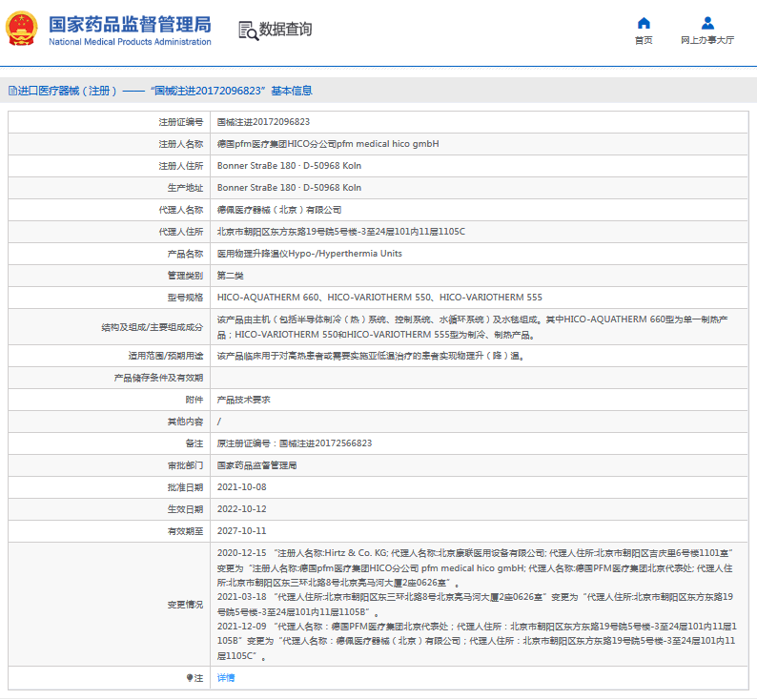The width and height of the screenshot is (757, 700).
Task: Click change record dated 2021-12-09
Action: coord(477,641)
